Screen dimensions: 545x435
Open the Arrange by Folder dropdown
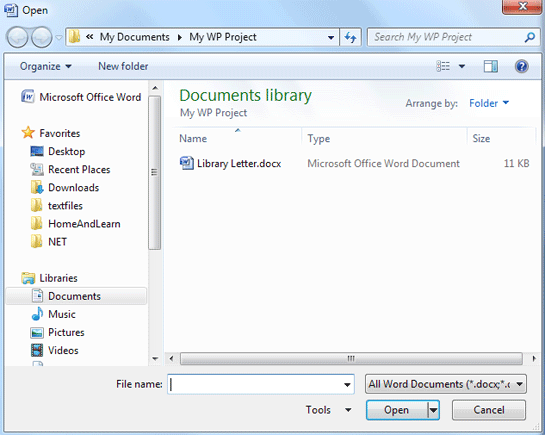pos(489,103)
